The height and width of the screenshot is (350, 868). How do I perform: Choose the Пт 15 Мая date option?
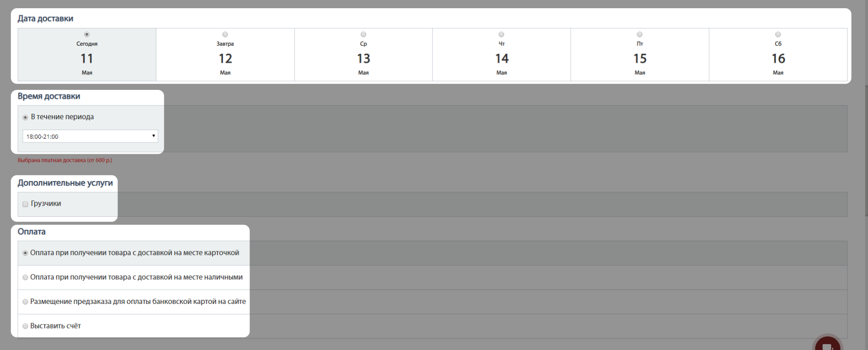point(640,35)
